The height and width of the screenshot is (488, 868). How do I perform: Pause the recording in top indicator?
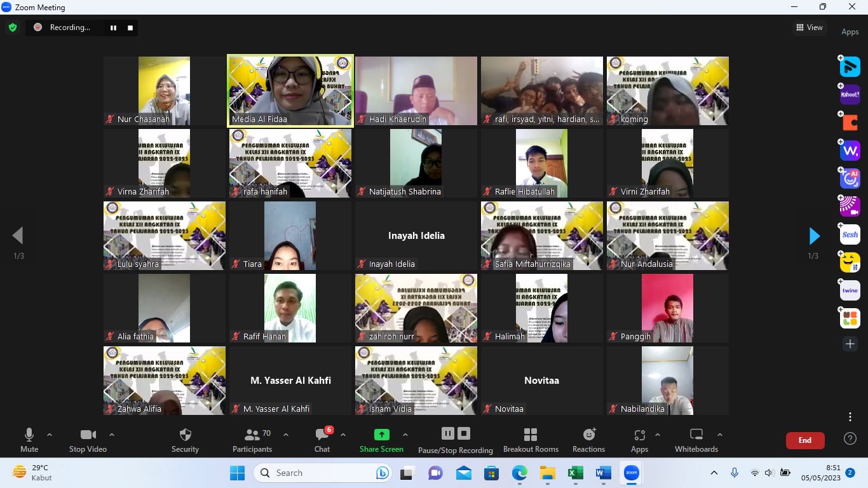click(114, 27)
